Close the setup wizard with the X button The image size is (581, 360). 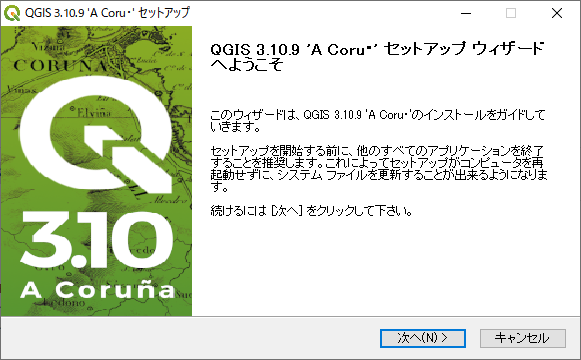557,13
